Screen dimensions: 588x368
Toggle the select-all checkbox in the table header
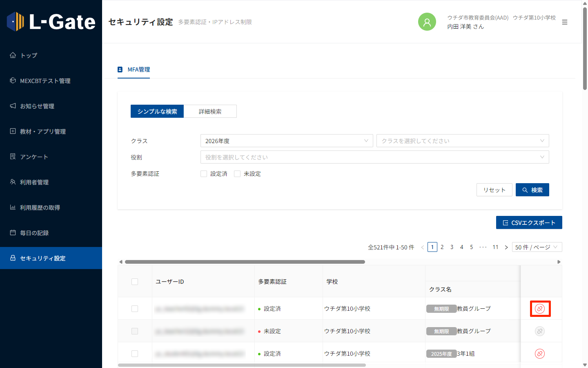pos(135,282)
